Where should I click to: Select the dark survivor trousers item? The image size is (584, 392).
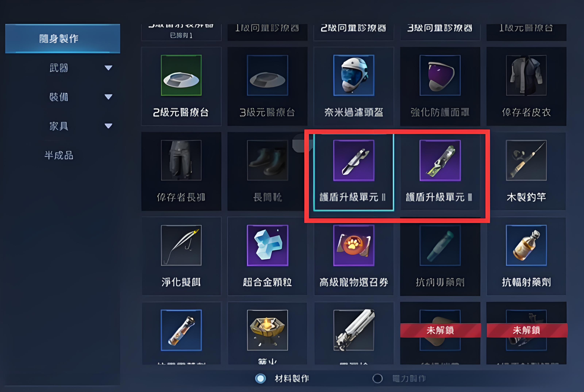click(x=181, y=171)
